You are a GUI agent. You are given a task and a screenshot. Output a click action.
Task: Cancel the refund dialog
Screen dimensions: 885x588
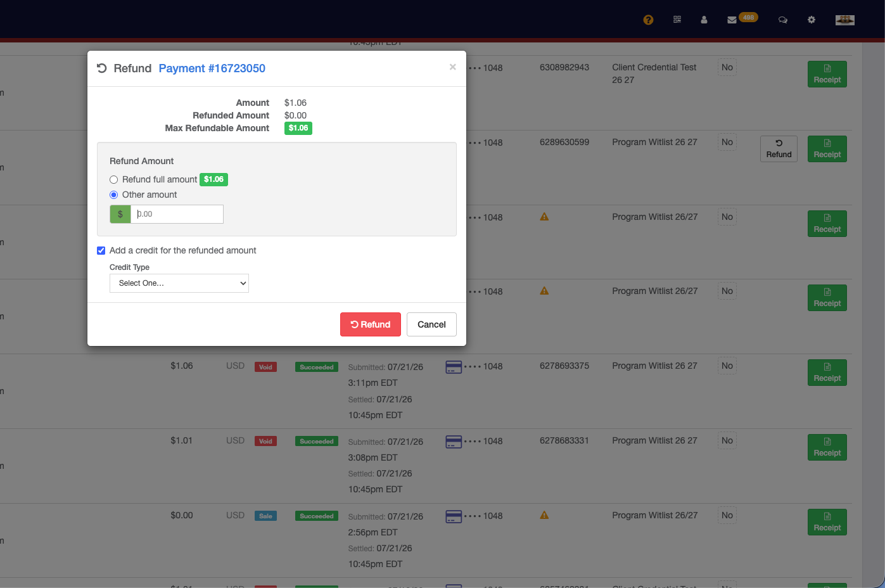[x=431, y=324]
